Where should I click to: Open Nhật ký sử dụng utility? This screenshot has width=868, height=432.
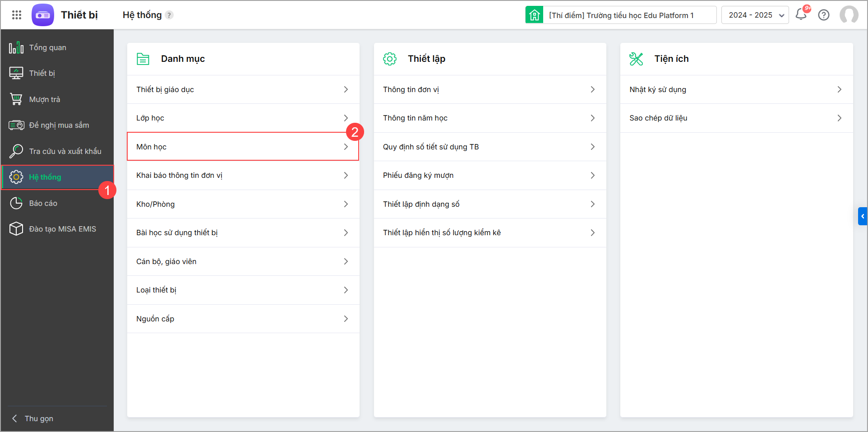[x=736, y=89]
